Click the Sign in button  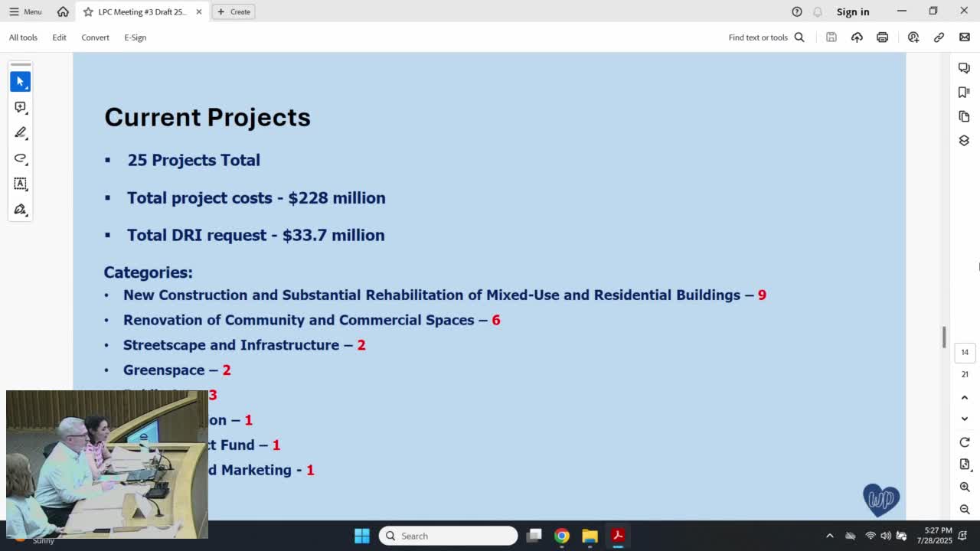(853, 11)
